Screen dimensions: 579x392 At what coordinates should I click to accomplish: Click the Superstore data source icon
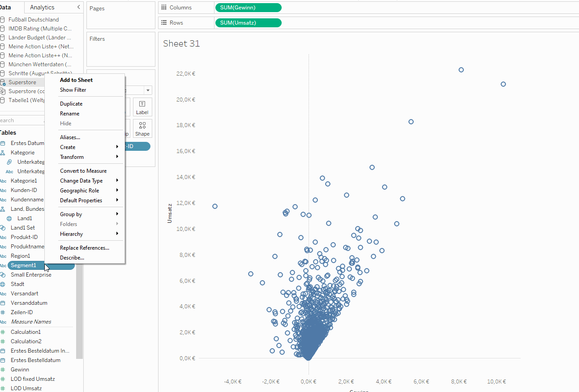(3, 82)
